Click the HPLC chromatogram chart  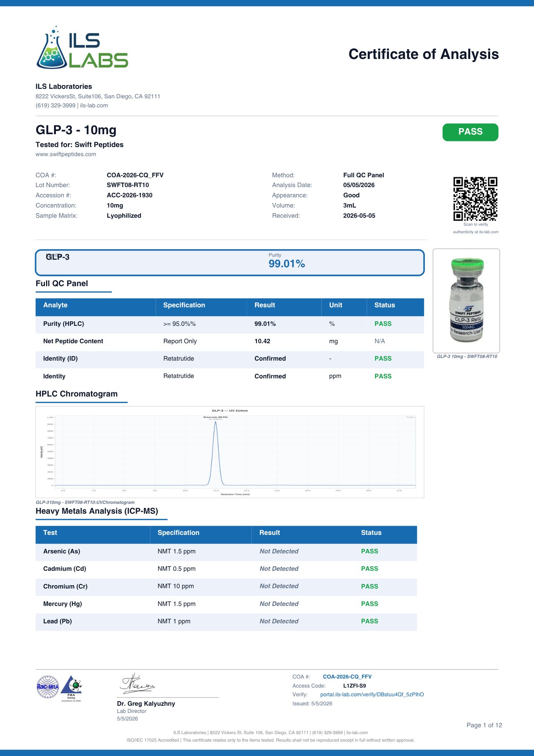click(x=230, y=452)
